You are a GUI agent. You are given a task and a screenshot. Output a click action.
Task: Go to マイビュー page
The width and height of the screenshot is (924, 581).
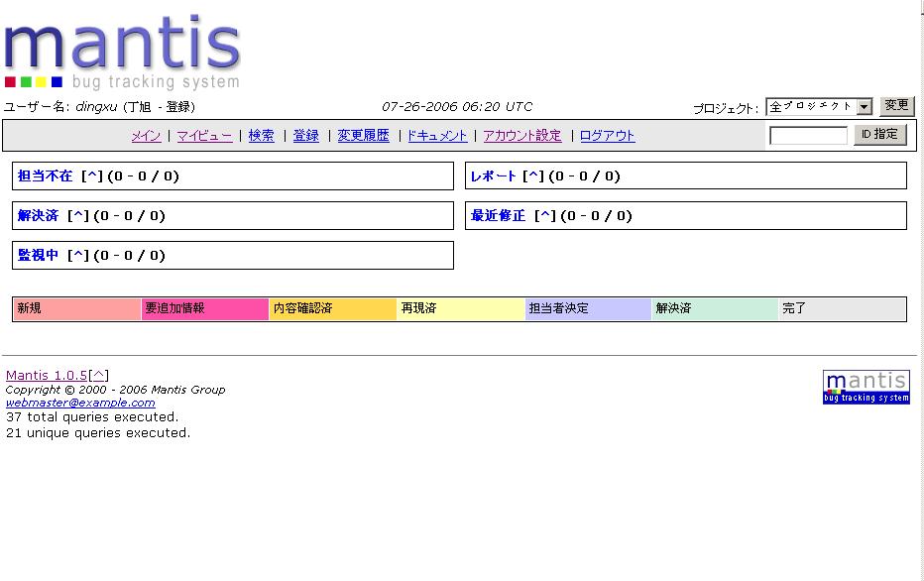204,136
